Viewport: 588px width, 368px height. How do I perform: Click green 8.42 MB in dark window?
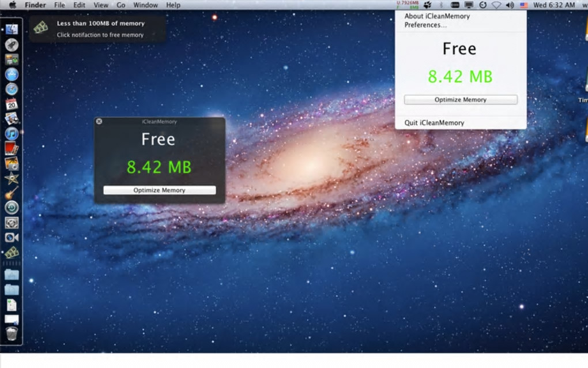click(x=159, y=167)
